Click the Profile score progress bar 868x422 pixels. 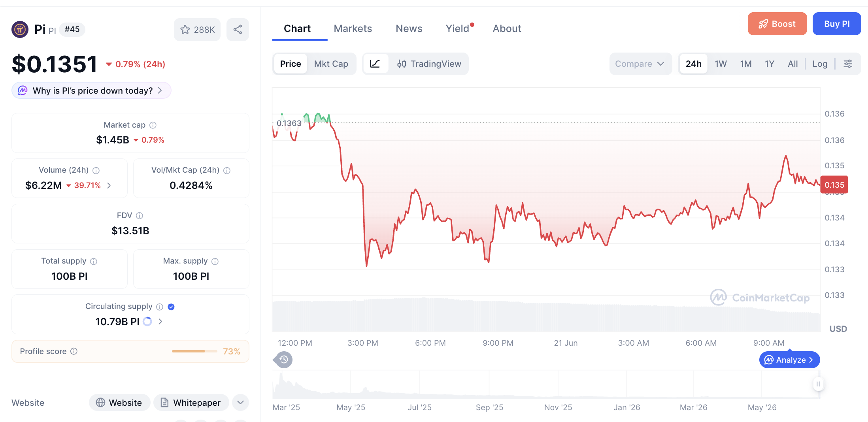pos(194,351)
